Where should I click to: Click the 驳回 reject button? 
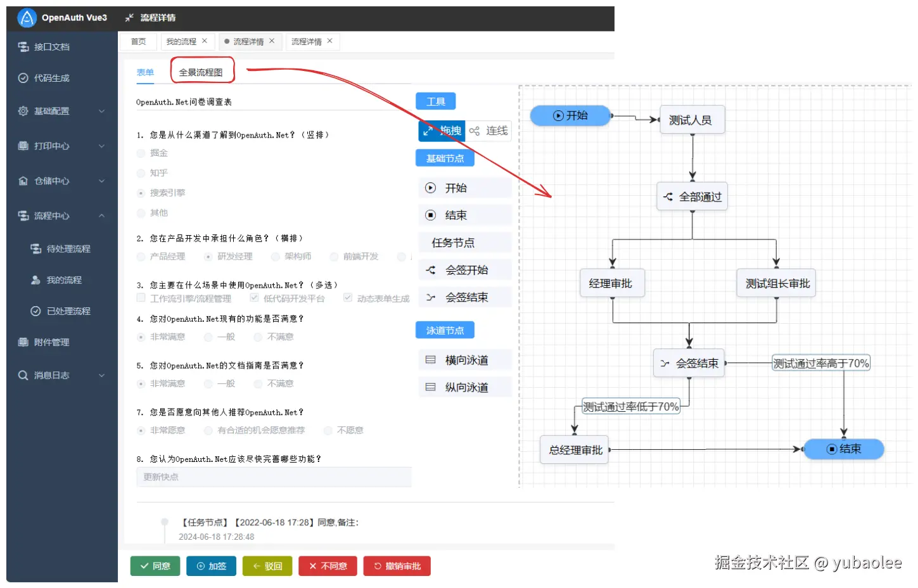pos(267,566)
